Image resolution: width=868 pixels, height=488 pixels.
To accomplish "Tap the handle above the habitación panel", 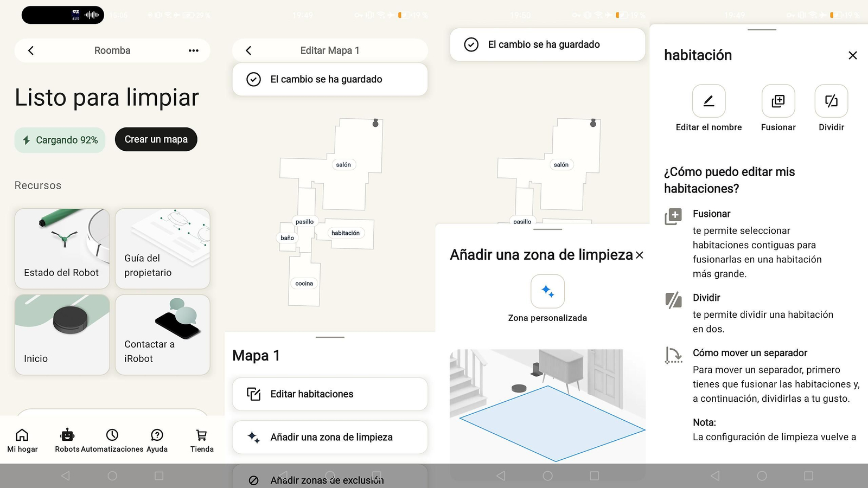I will [x=762, y=30].
